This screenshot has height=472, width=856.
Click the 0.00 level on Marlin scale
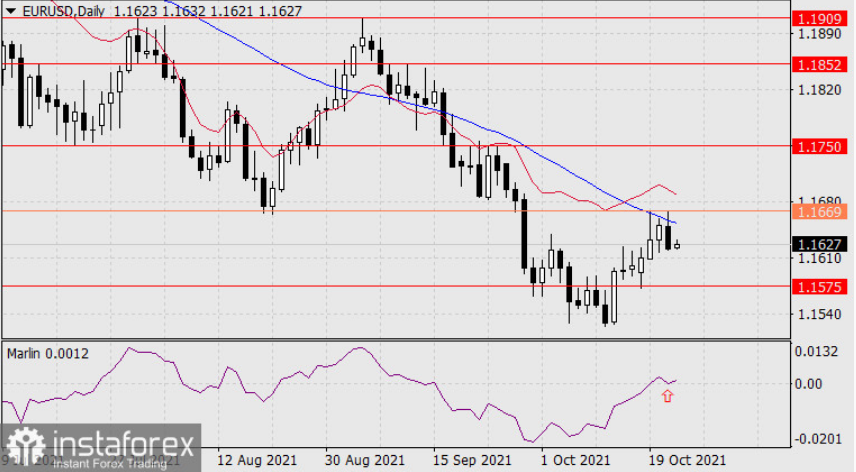809,384
